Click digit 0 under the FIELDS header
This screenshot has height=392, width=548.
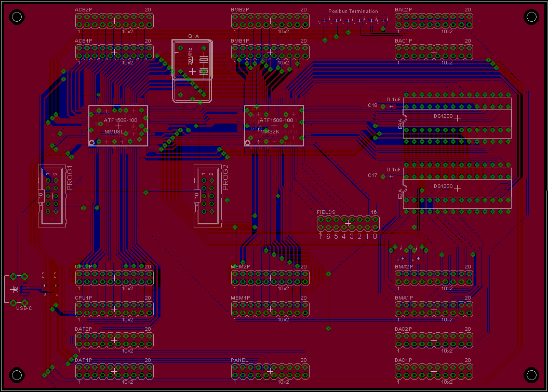point(375,237)
